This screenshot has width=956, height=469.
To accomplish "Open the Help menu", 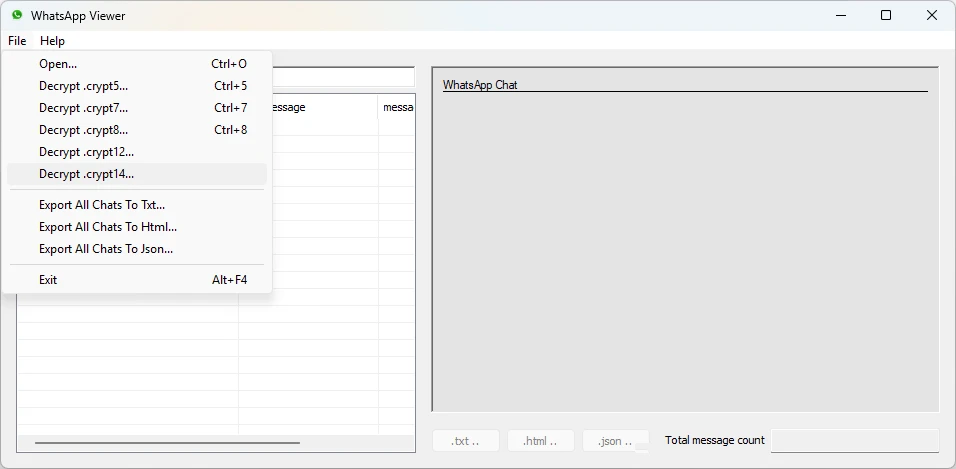I will (52, 41).
